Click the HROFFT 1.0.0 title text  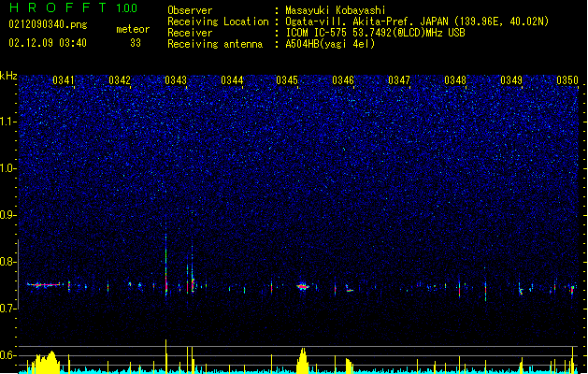73,7
